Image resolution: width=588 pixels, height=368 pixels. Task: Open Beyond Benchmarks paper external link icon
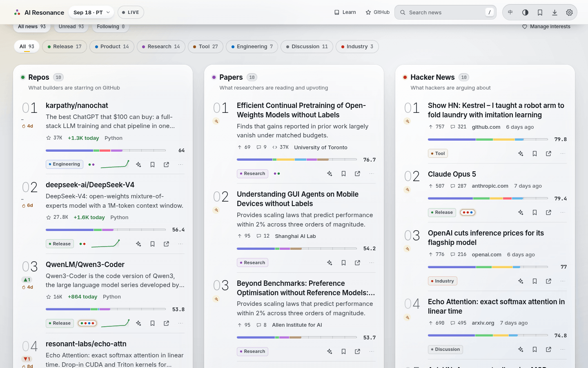[x=357, y=351]
